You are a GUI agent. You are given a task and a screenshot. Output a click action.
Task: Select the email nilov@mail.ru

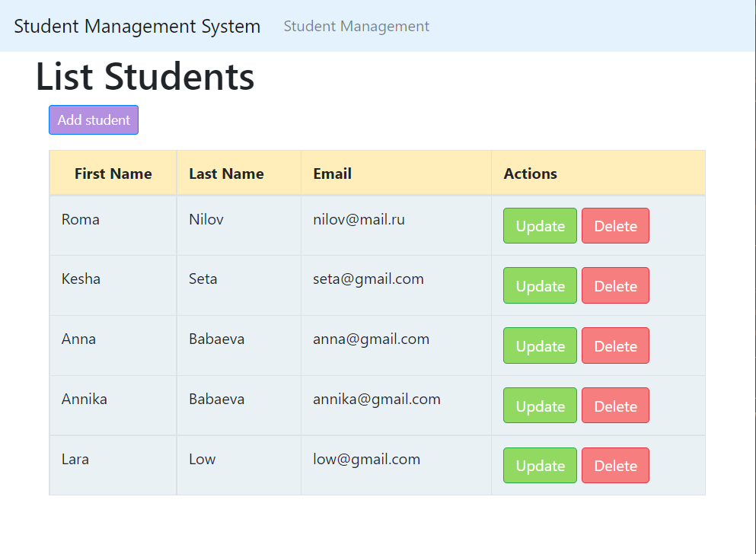pos(358,218)
